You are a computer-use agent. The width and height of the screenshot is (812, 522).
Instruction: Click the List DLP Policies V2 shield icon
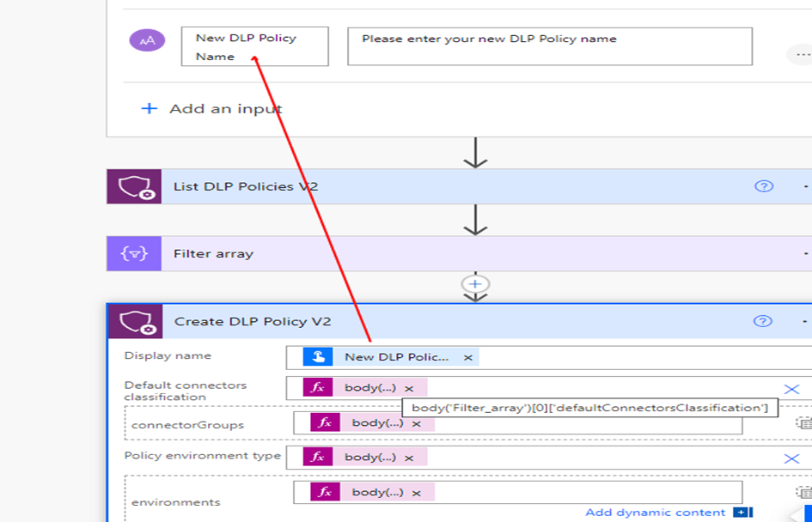point(134,186)
